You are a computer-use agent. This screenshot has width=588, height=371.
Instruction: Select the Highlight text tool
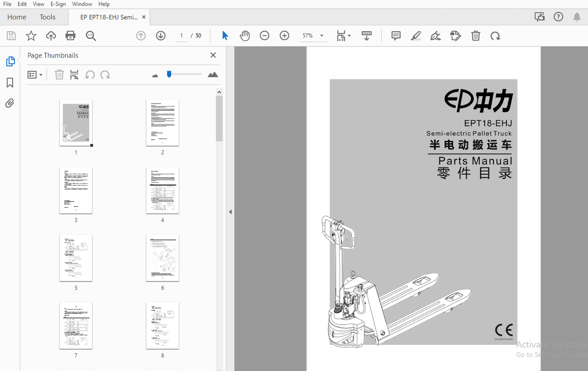pos(416,36)
